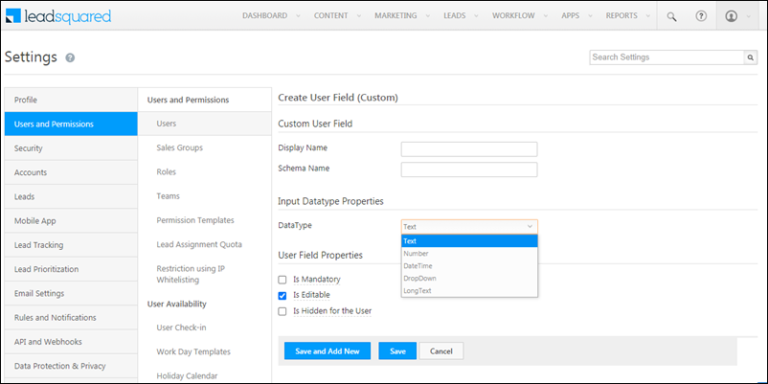This screenshot has width=768, height=384.
Task: Uncheck the Is Editable checkbox
Action: pos(282,295)
